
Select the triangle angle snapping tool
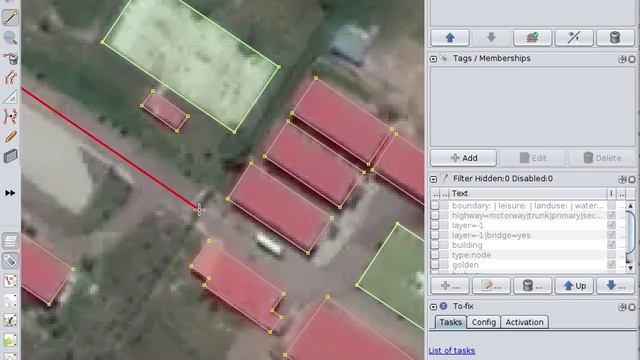[x=10, y=97]
